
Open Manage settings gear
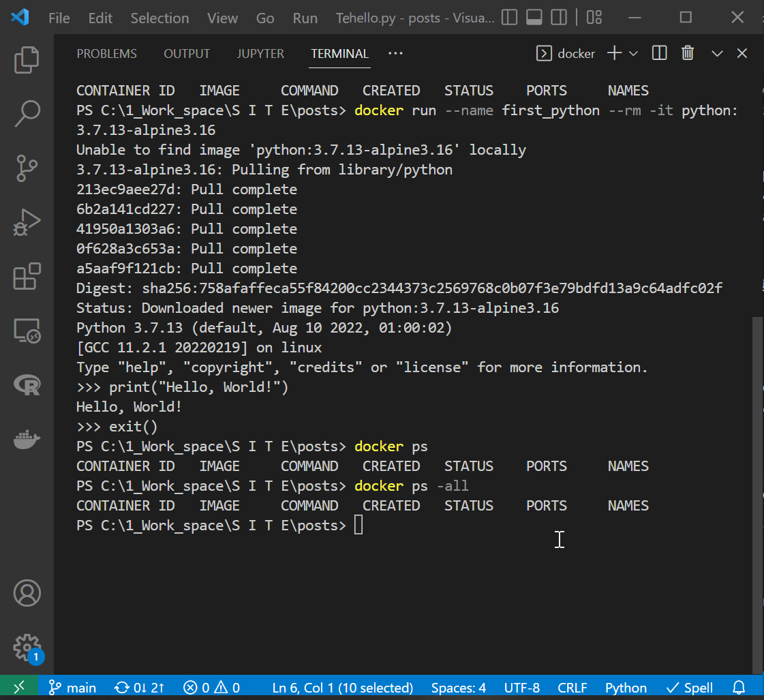coord(27,648)
